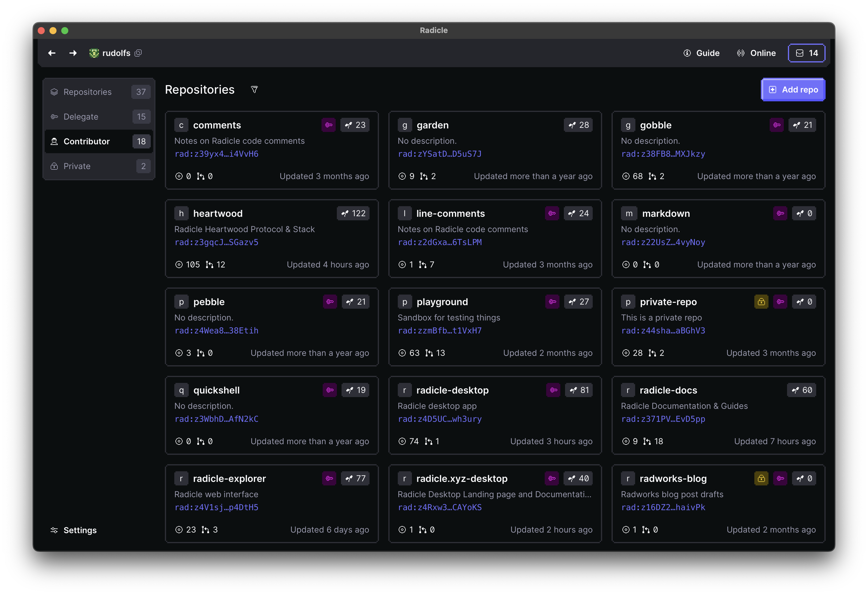
Task: Click repo ID rad:z4V1sj…p4DtH5
Action: (x=217, y=507)
